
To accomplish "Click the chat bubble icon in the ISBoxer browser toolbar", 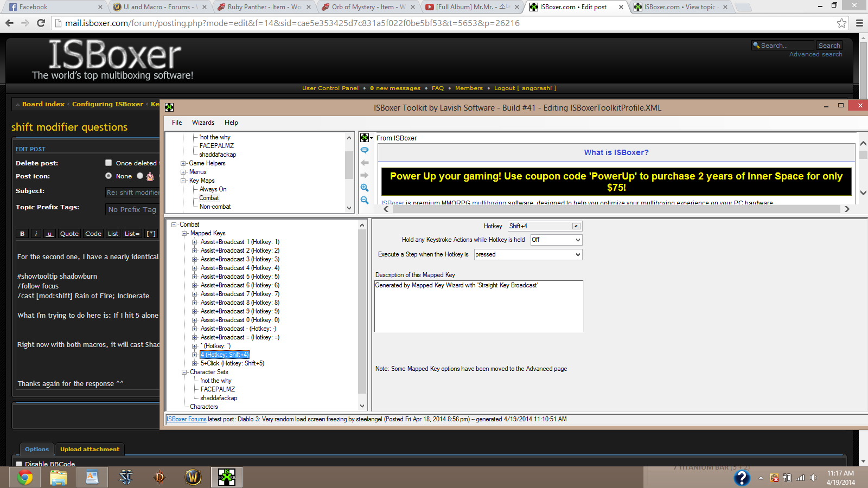I will (365, 150).
